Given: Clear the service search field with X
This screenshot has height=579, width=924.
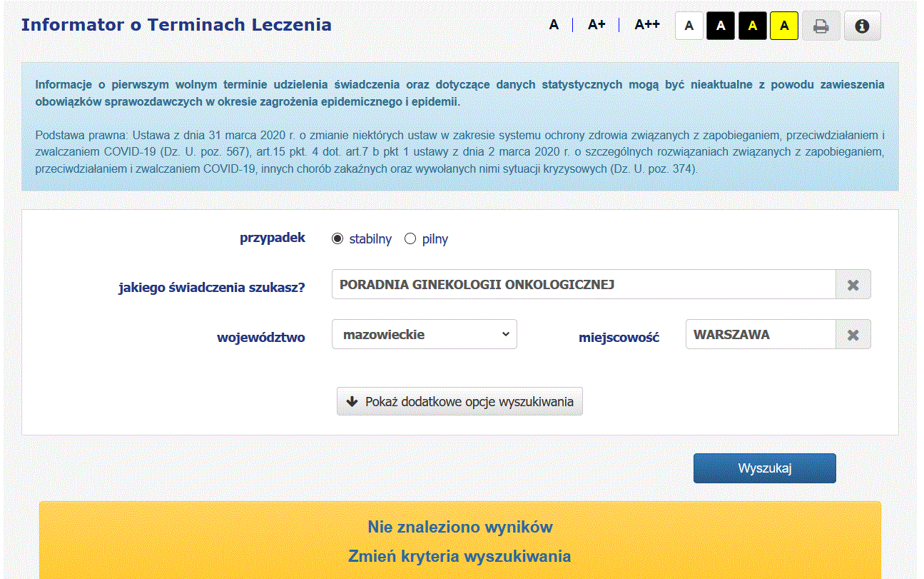Looking at the screenshot, I should point(853,285).
